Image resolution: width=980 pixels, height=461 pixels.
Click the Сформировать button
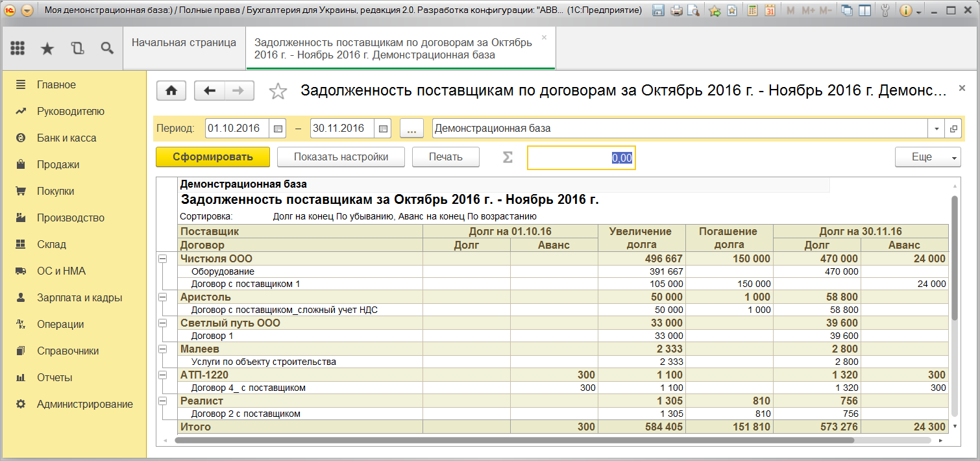pos(212,156)
